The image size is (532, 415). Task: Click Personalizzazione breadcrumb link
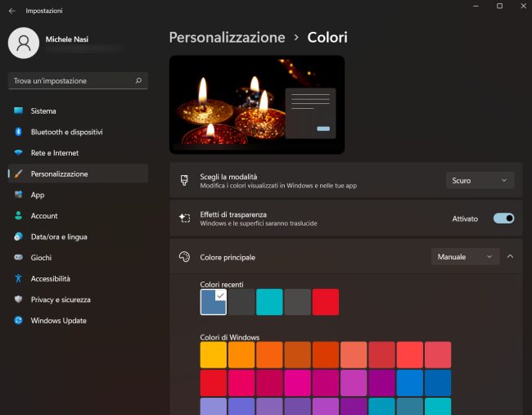coord(227,38)
